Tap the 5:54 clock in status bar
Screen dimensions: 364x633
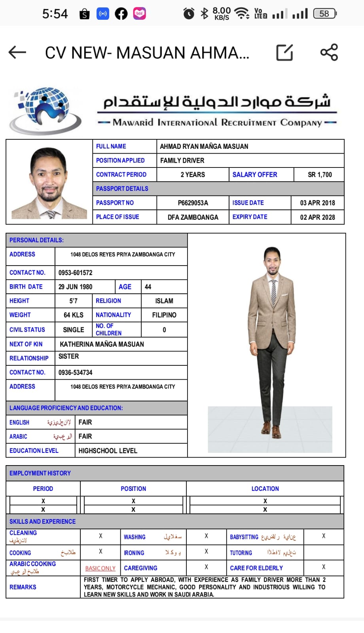(x=55, y=14)
